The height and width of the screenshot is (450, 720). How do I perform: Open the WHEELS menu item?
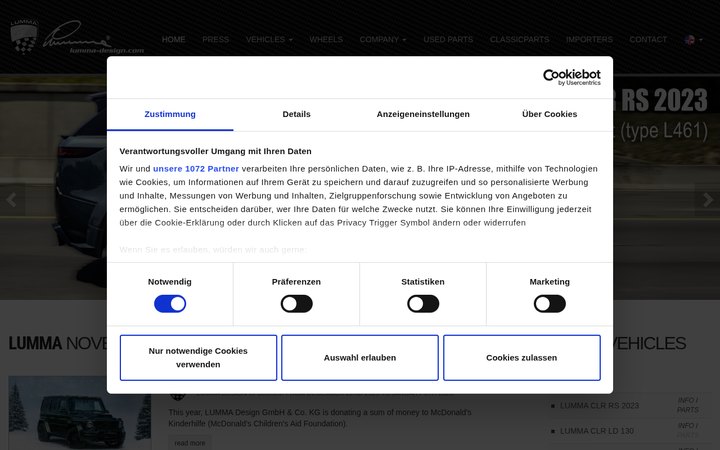pos(326,39)
